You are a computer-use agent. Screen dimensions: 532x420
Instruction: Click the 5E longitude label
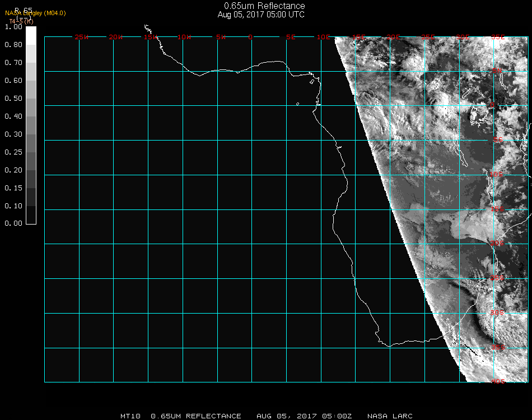(291, 38)
